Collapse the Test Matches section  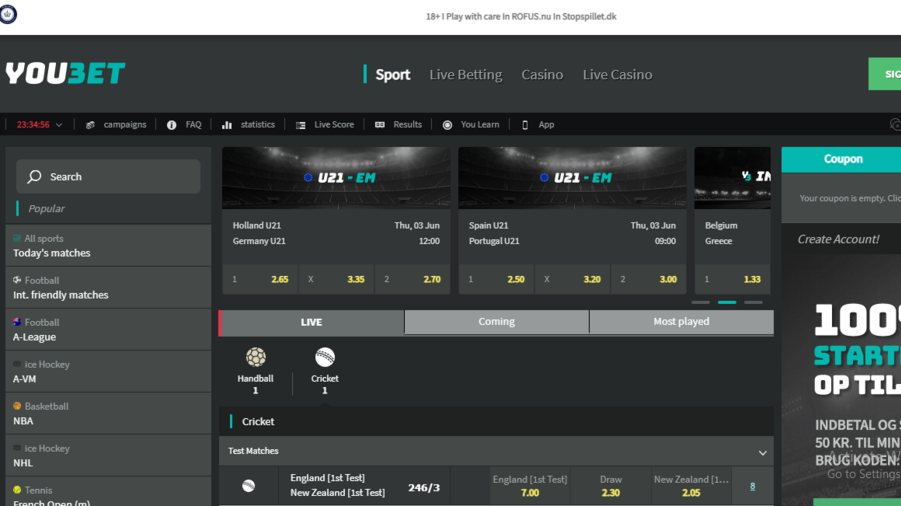762,452
